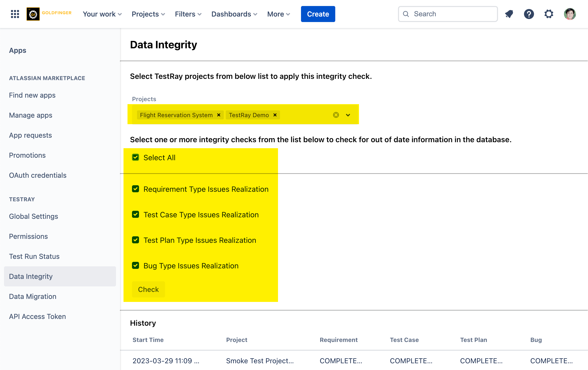Image resolution: width=588 pixels, height=370 pixels.
Task: Click the Check button
Action: (148, 289)
